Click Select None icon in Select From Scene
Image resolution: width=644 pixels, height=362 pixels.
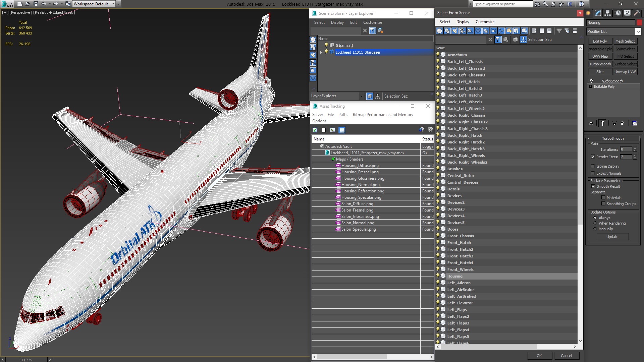tap(542, 31)
